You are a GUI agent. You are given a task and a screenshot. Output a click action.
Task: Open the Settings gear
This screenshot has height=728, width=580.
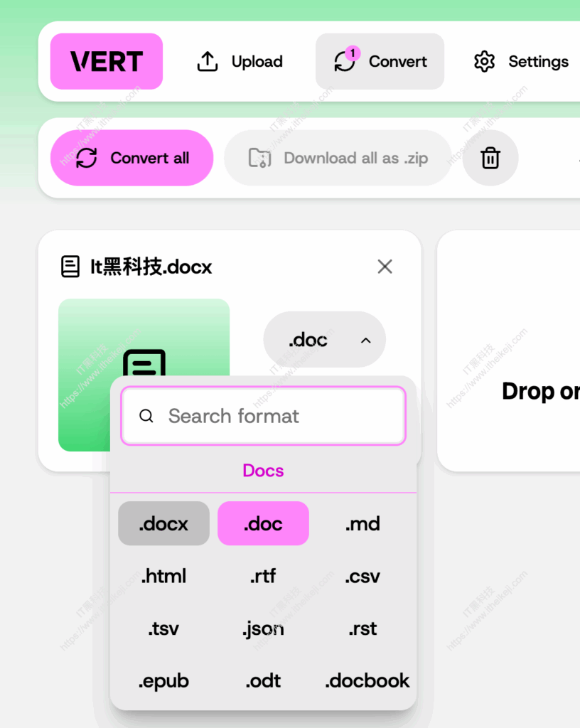[484, 62]
